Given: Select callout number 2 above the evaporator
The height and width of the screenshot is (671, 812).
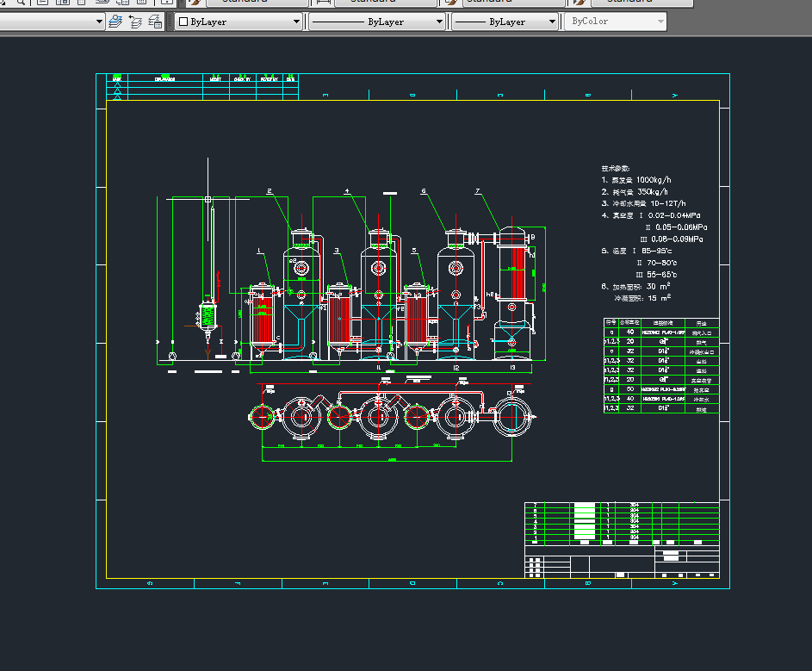Looking at the screenshot, I should 269,191.
